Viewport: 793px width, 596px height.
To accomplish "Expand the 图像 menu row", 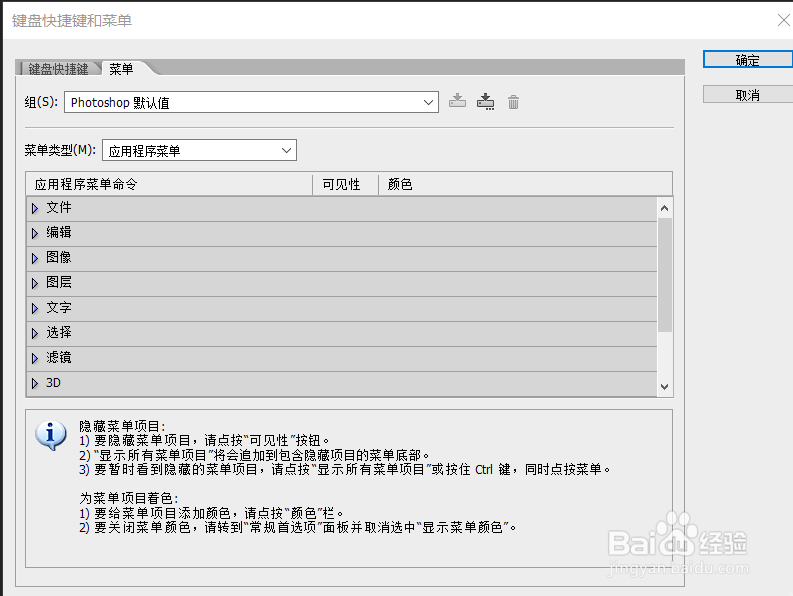I will [34, 258].
